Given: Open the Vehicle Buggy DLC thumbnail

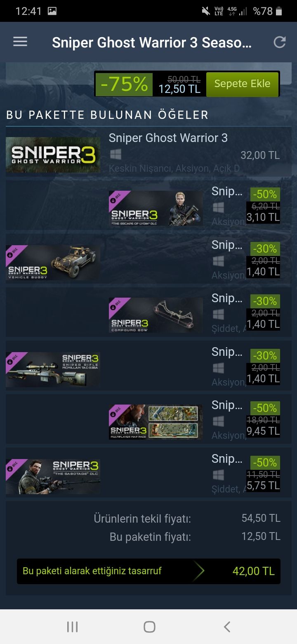Looking at the screenshot, I should 53,263.
